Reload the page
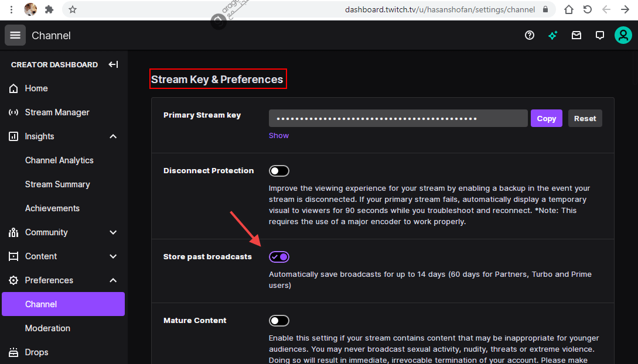Screen dimensions: 638x364 (588, 9)
